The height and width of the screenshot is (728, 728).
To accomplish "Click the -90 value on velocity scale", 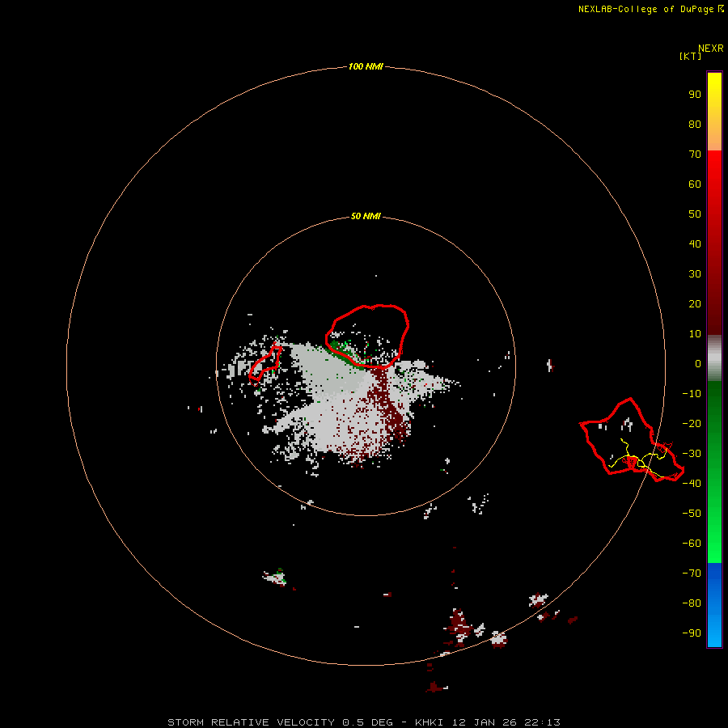I will tap(692, 633).
